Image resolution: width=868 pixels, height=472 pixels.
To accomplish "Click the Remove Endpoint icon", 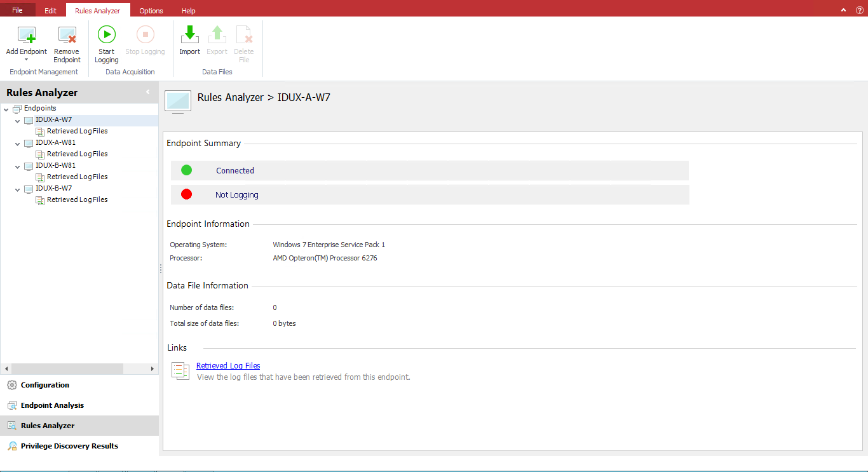I will point(67,36).
